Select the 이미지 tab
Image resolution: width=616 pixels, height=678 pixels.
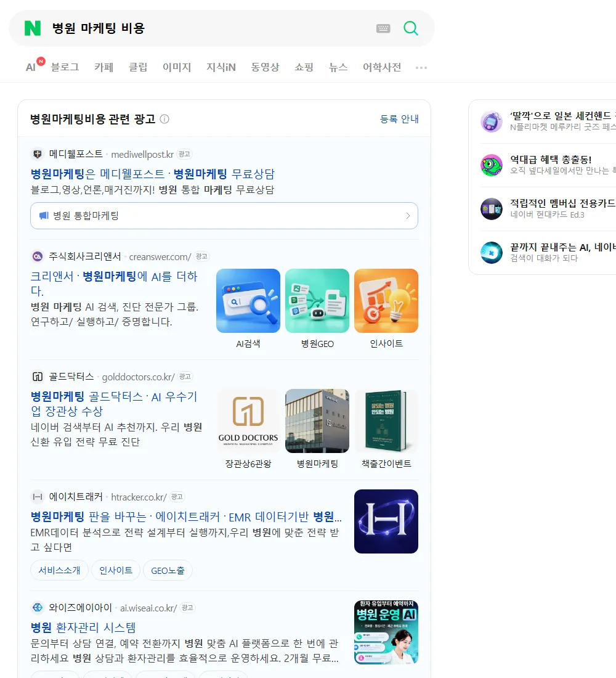177,67
